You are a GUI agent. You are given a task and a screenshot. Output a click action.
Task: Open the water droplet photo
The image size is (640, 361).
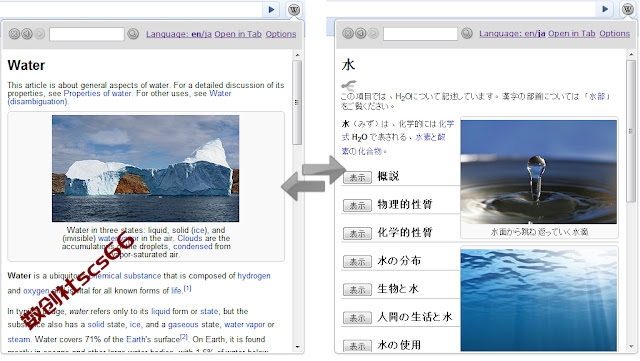539,172
